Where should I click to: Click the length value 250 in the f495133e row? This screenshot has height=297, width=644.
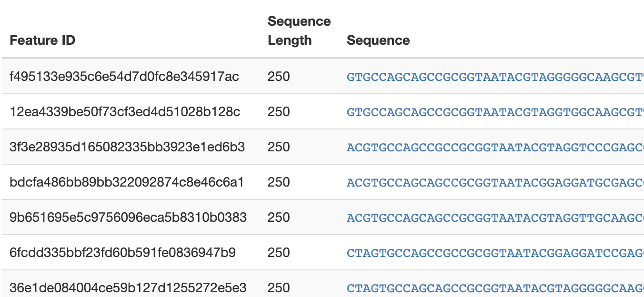tap(279, 76)
